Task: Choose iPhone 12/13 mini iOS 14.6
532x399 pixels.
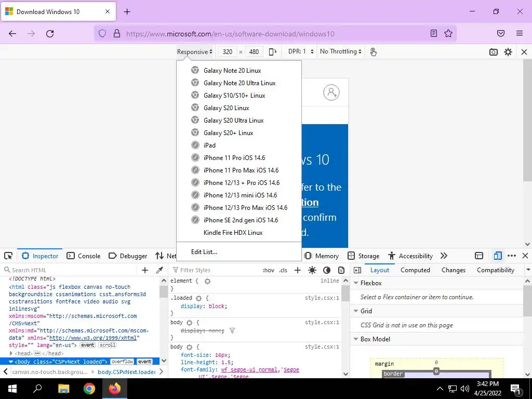Action: tap(239, 195)
